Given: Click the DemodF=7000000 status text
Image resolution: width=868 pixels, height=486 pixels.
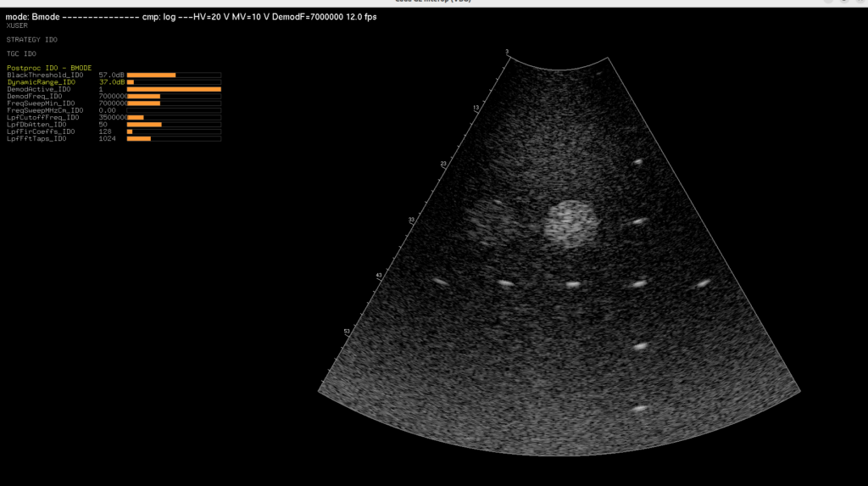Looking at the screenshot, I should pyautogui.click(x=308, y=17).
